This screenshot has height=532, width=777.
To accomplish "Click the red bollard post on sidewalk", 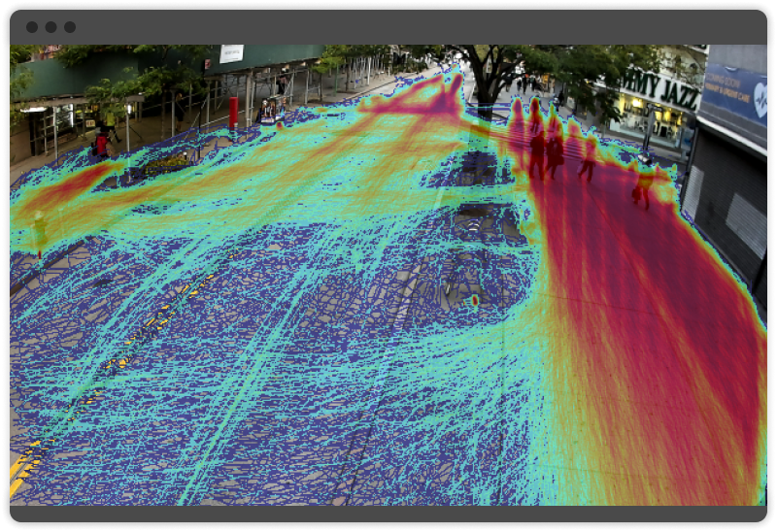I will tap(233, 113).
